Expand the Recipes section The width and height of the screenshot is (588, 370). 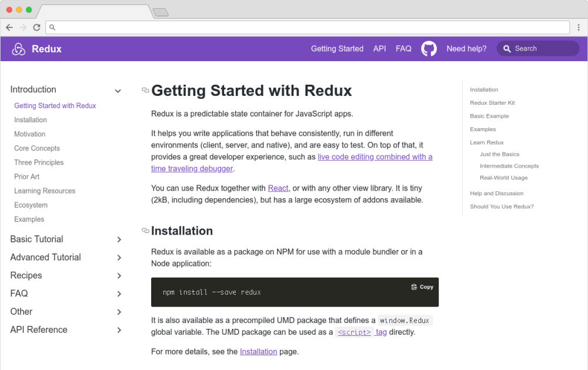click(119, 276)
